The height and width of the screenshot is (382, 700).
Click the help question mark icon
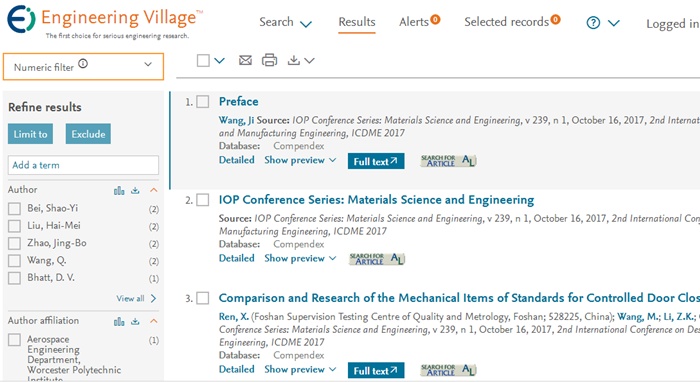(593, 23)
